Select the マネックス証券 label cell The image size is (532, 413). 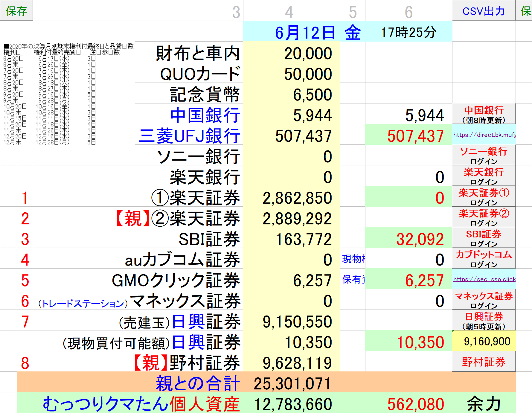tap(138, 300)
